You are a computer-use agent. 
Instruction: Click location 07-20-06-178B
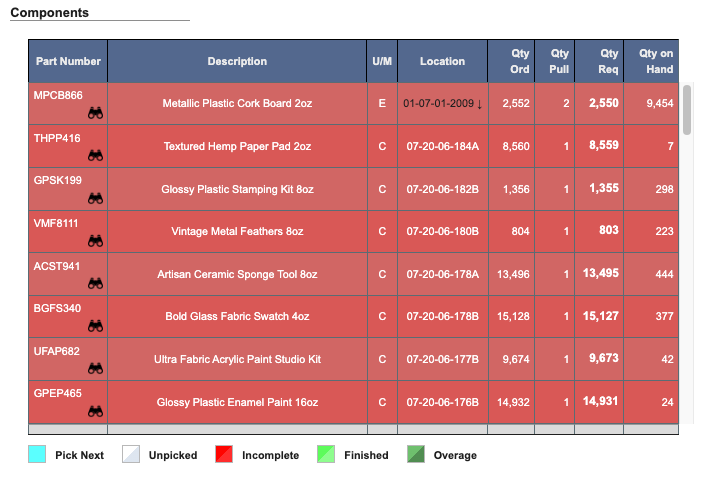coord(442,316)
